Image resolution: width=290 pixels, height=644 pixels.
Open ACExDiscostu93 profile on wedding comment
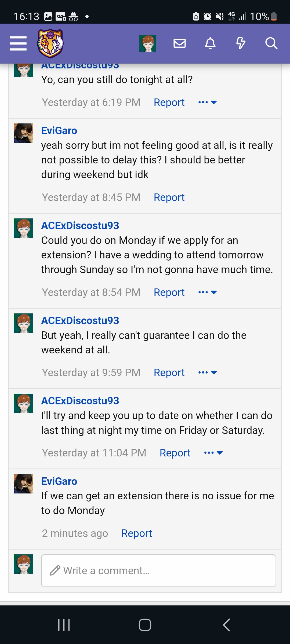[x=80, y=226]
